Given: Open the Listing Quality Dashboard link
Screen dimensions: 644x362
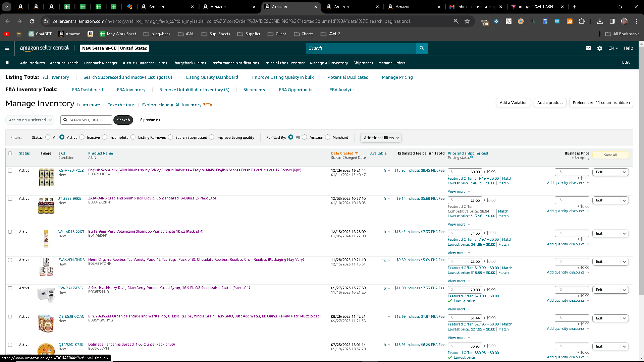Looking at the screenshot, I should pyautogui.click(x=212, y=77).
